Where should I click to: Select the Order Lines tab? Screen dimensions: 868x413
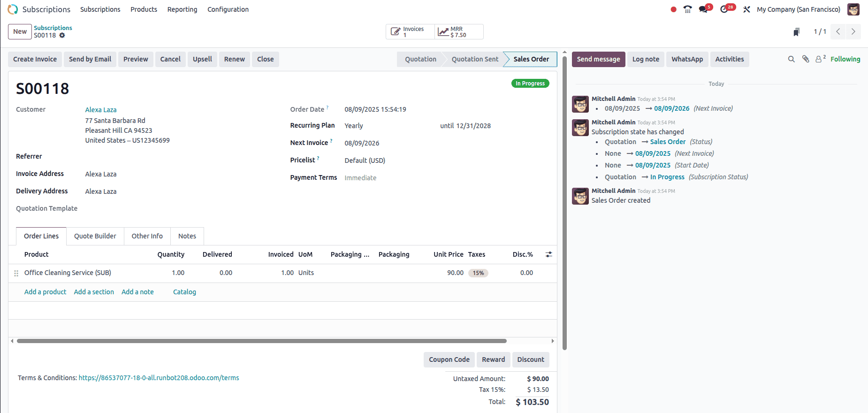coord(41,236)
